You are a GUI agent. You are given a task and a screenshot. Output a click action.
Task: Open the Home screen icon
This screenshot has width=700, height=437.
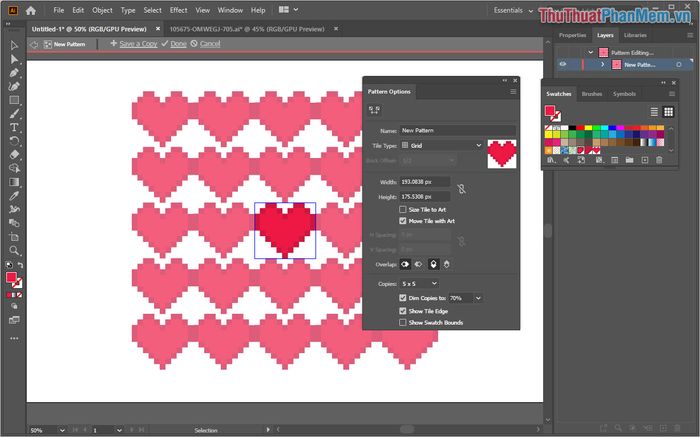tap(31, 10)
